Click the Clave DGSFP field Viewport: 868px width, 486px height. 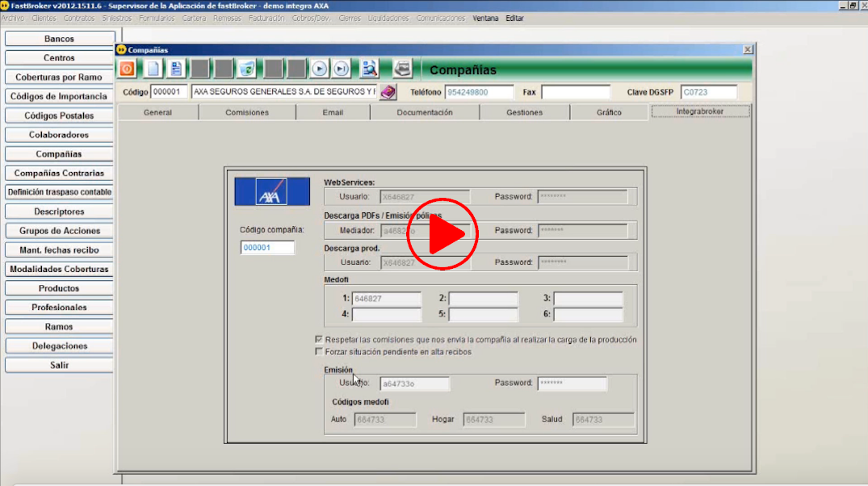(709, 92)
